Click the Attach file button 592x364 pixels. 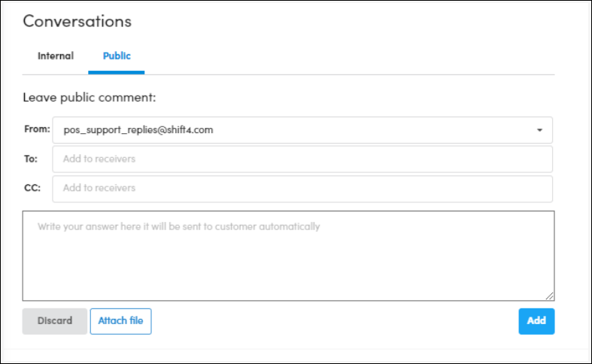tap(120, 321)
